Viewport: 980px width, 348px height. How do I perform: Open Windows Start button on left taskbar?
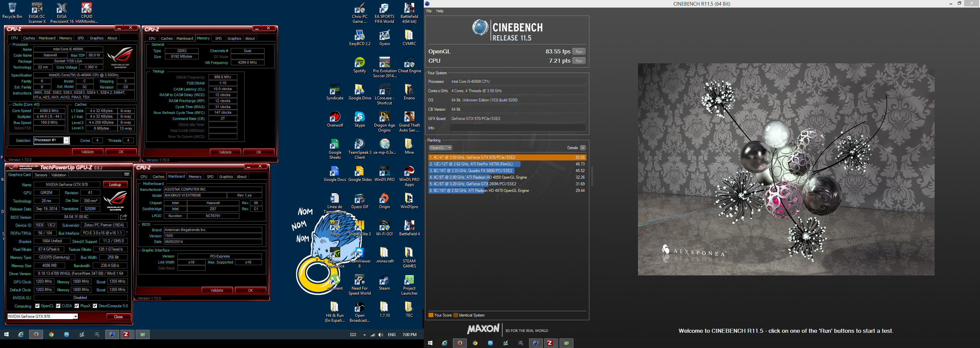[7, 334]
